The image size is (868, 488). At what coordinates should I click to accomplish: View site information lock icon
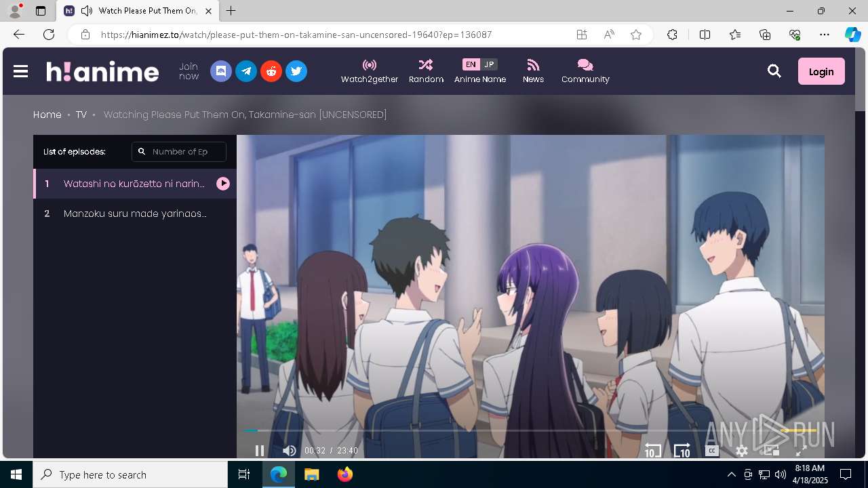pyautogui.click(x=85, y=35)
